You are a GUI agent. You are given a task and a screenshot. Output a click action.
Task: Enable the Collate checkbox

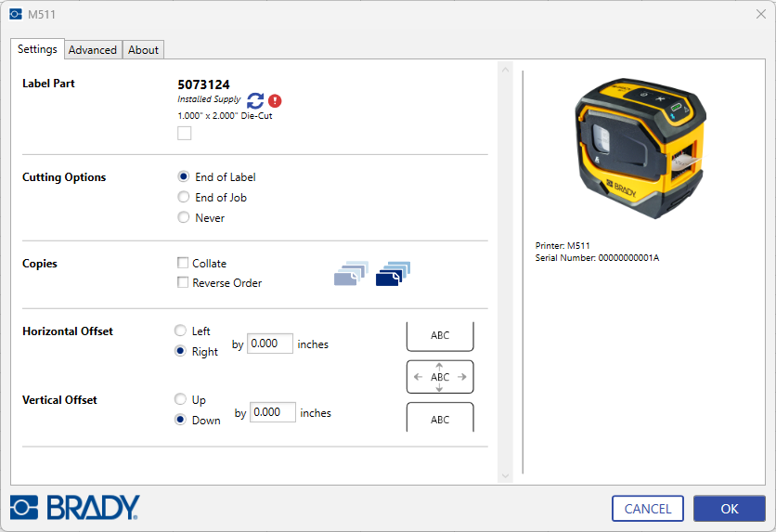[x=183, y=263]
